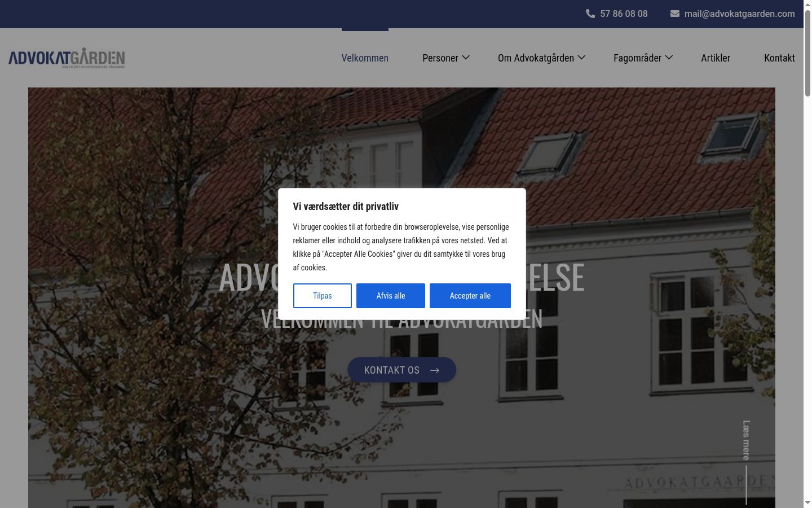Expand the Om Advokatgården chevron

(581, 58)
